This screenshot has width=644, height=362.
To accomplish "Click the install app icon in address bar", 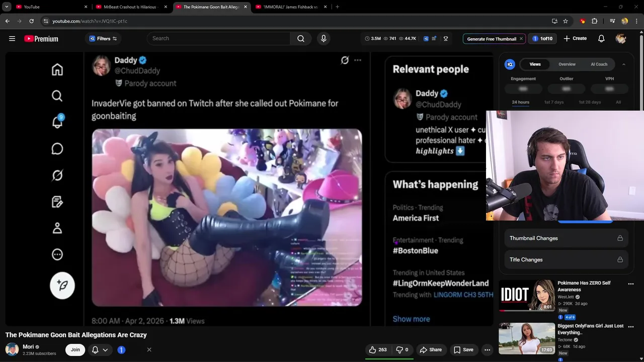I will pyautogui.click(x=554, y=21).
